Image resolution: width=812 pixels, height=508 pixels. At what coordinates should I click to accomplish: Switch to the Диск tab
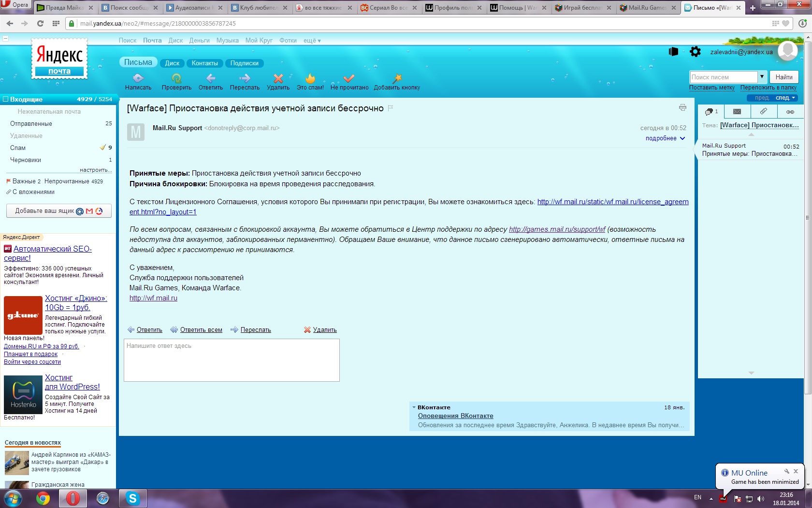[172, 63]
